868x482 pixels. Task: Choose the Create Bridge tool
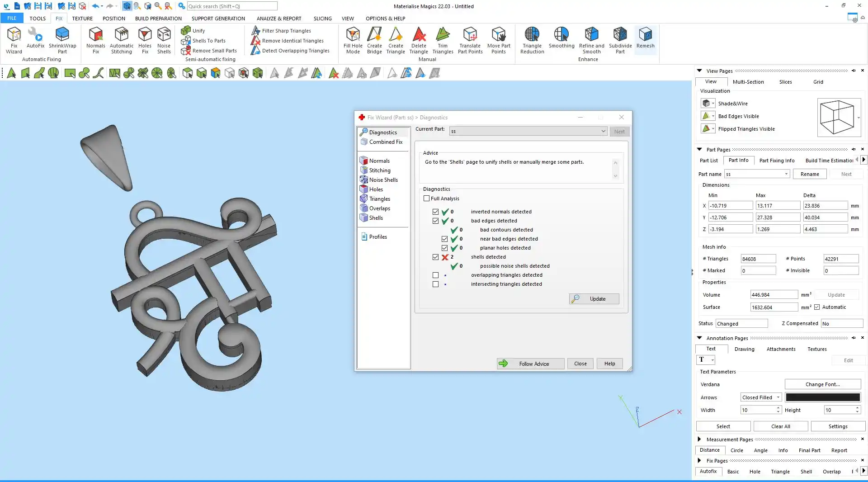click(x=374, y=39)
